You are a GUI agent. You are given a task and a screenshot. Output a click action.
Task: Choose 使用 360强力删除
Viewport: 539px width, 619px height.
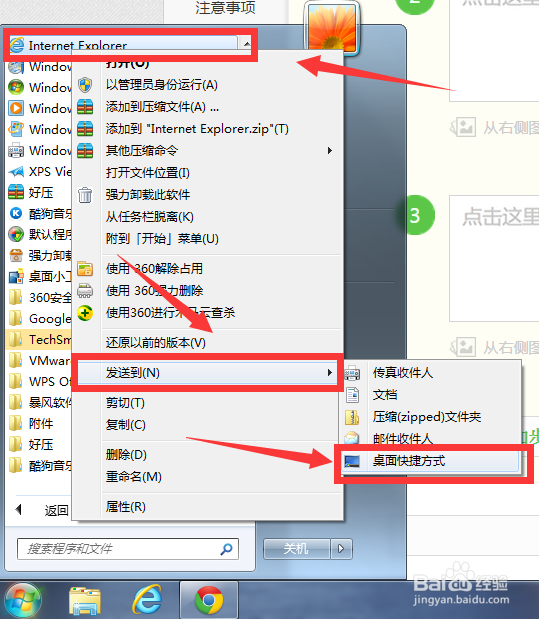[x=154, y=291]
